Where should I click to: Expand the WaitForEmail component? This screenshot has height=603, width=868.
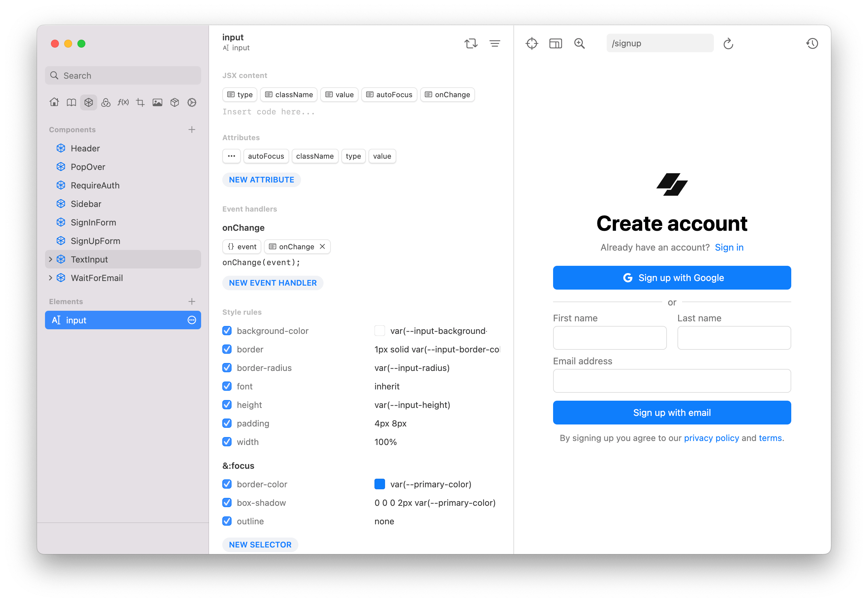[51, 278]
